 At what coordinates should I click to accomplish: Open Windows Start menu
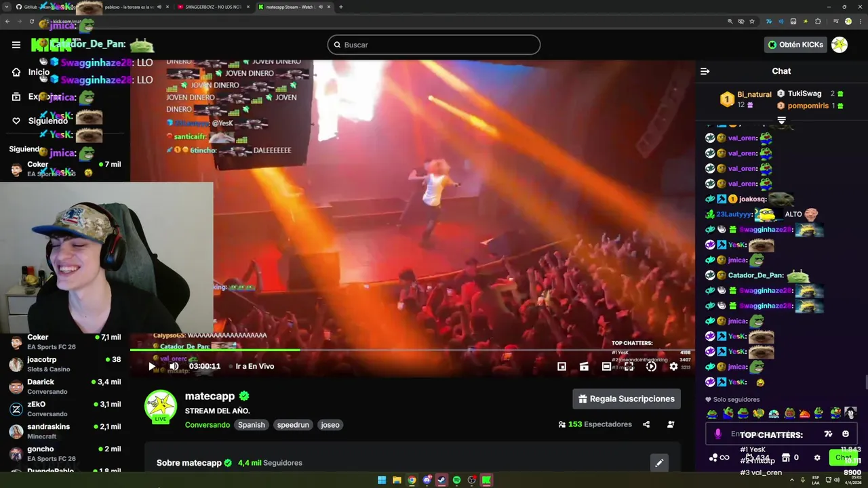tap(382, 481)
